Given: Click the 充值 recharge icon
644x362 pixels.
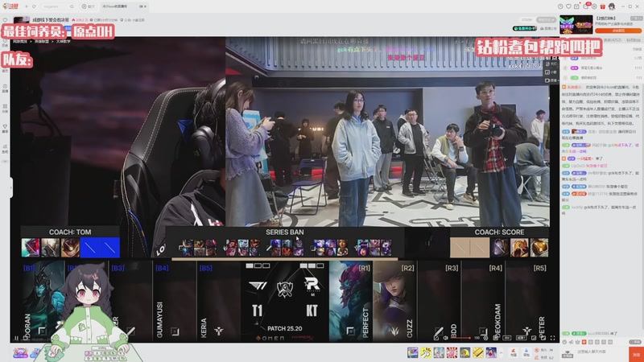Looking at the screenshot, I should click(x=514, y=352).
